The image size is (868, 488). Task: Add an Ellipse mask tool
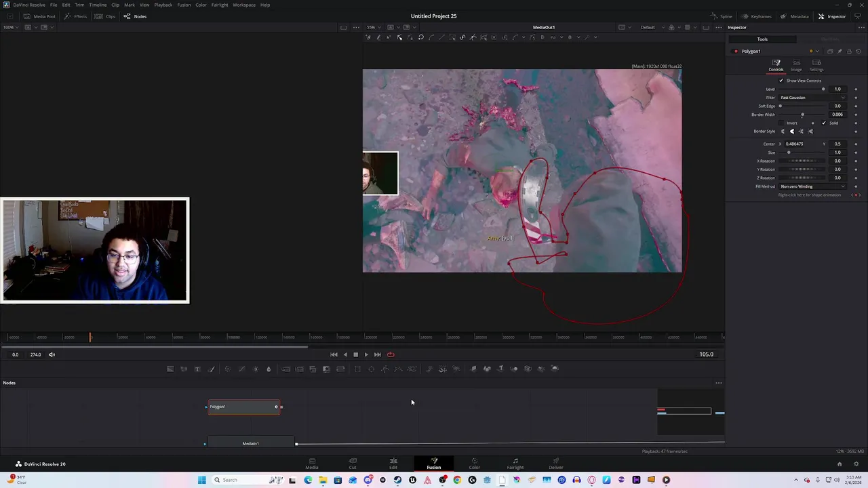point(371,369)
